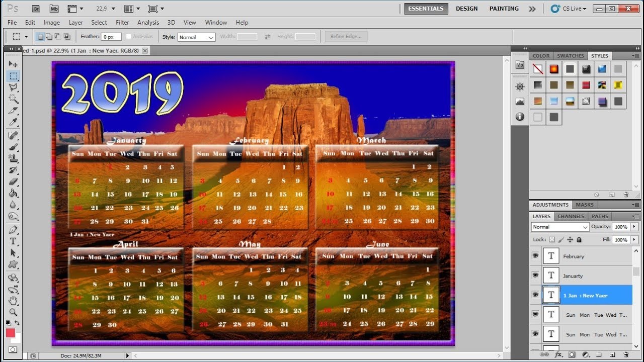This screenshot has height=362, width=644.
Task: Select the Rectangular Marquee tool
Action: pyautogui.click(x=13, y=76)
